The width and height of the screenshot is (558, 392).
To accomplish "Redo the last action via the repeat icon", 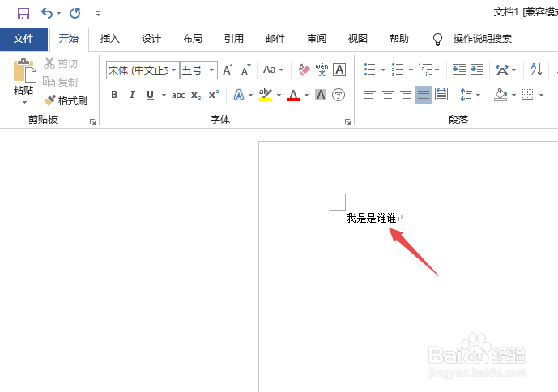I will [x=75, y=14].
